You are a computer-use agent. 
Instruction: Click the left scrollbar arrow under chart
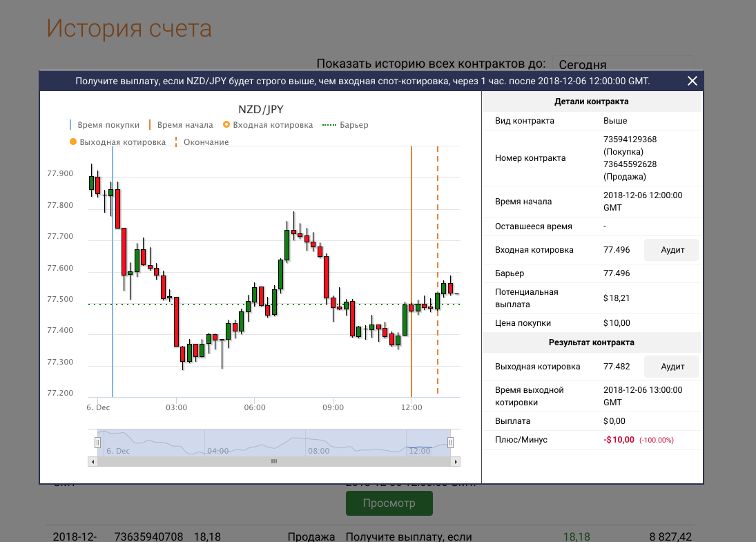point(92,461)
